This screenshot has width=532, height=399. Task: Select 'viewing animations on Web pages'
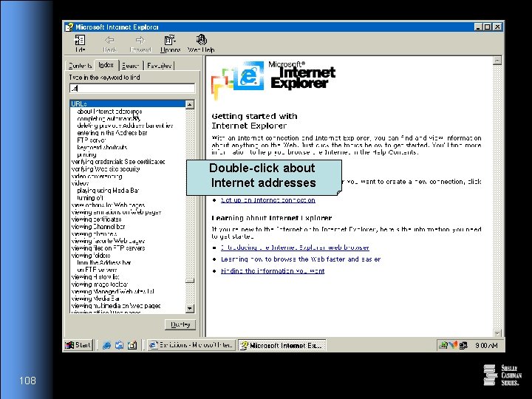[x=116, y=212]
